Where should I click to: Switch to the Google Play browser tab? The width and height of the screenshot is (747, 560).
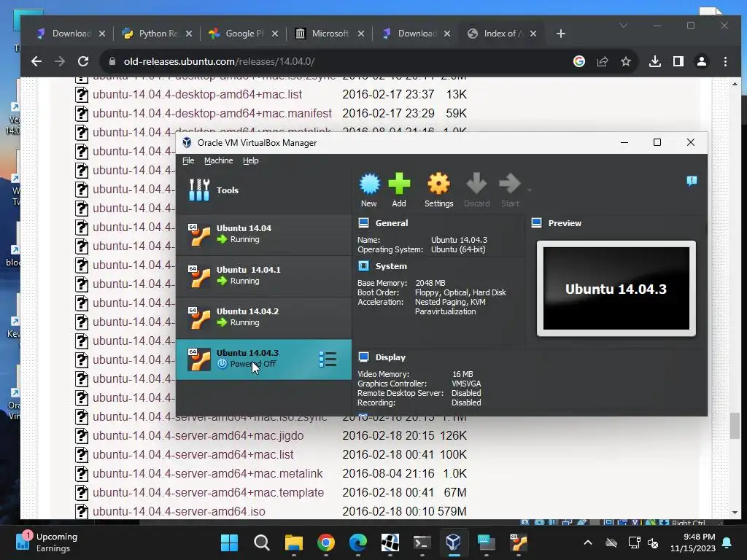coord(243,34)
